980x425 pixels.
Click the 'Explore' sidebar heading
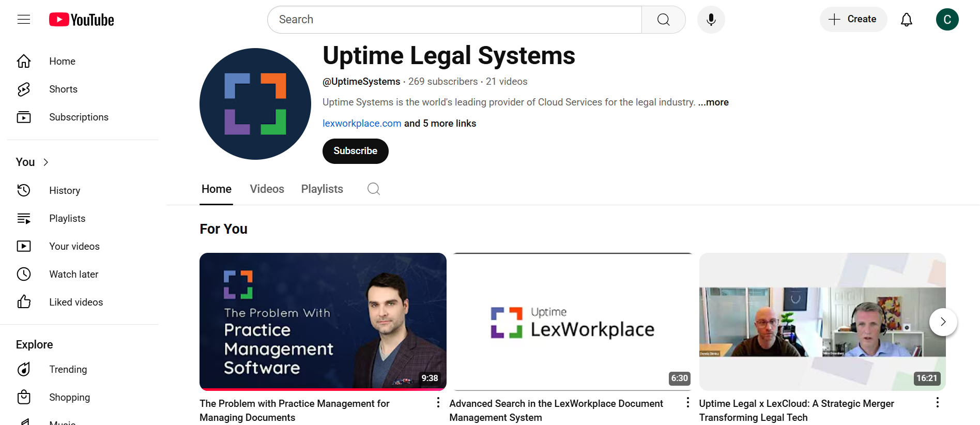tap(35, 344)
